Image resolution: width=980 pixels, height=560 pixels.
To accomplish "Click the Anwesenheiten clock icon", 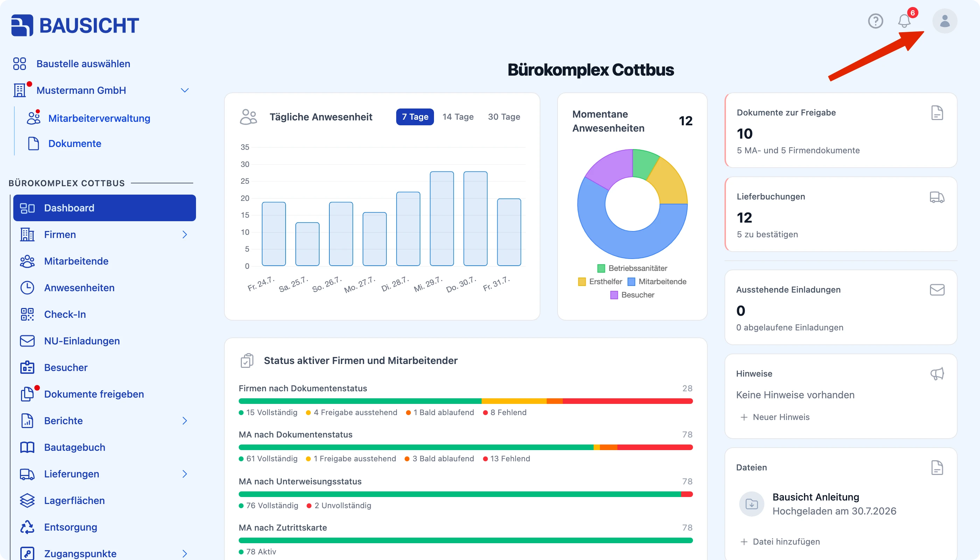I will (x=27, y=288).
